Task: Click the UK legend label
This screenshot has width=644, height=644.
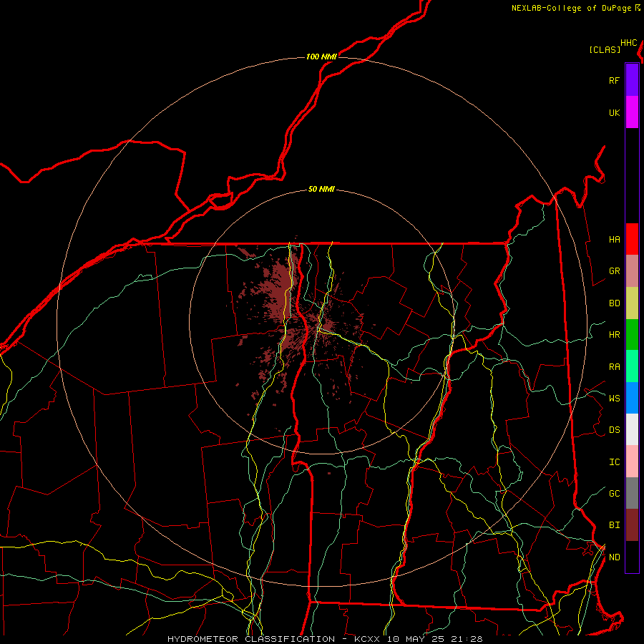Action: point(614,112)
